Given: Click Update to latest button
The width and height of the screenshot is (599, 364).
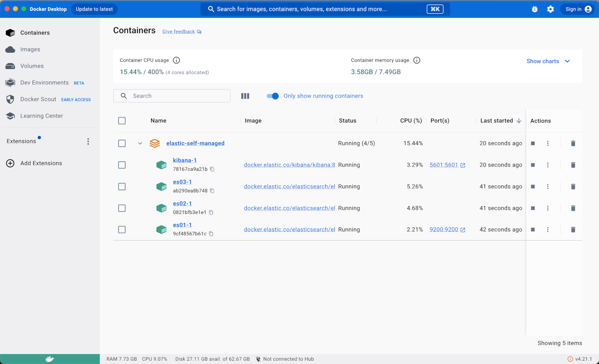Looking at the screenshot, I should point(94,9).
